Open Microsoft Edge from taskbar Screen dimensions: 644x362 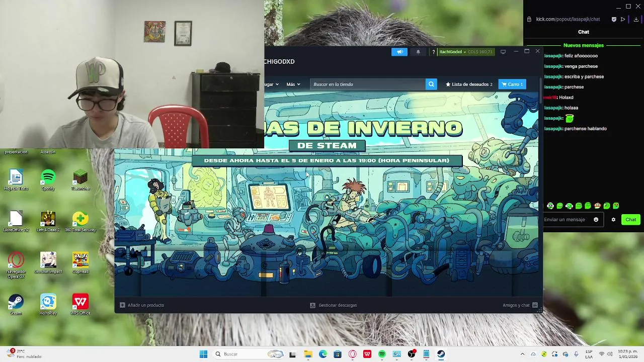323,354
